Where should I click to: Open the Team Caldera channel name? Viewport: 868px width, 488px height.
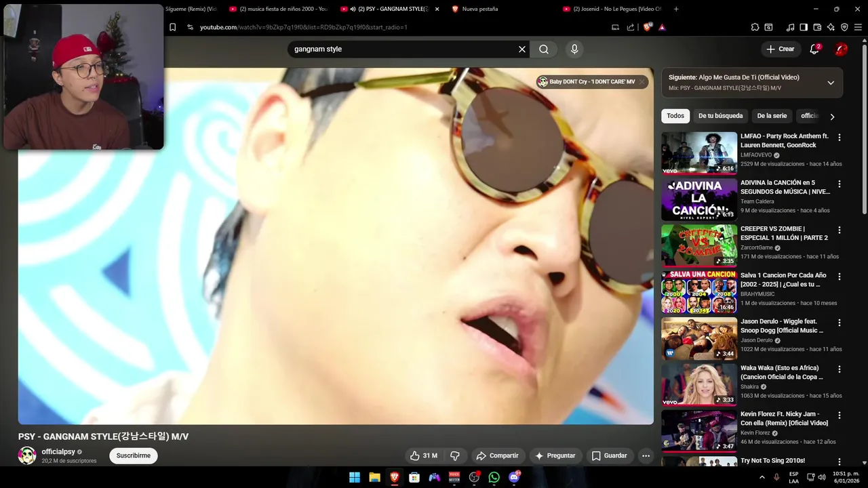pyautogui.click(x=757, y=201)
